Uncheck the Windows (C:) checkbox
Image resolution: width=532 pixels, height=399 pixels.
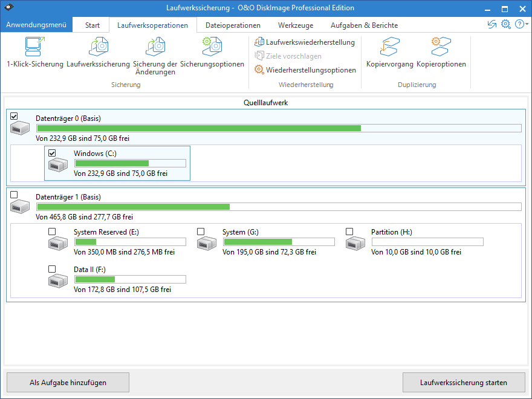click(52, 153)
